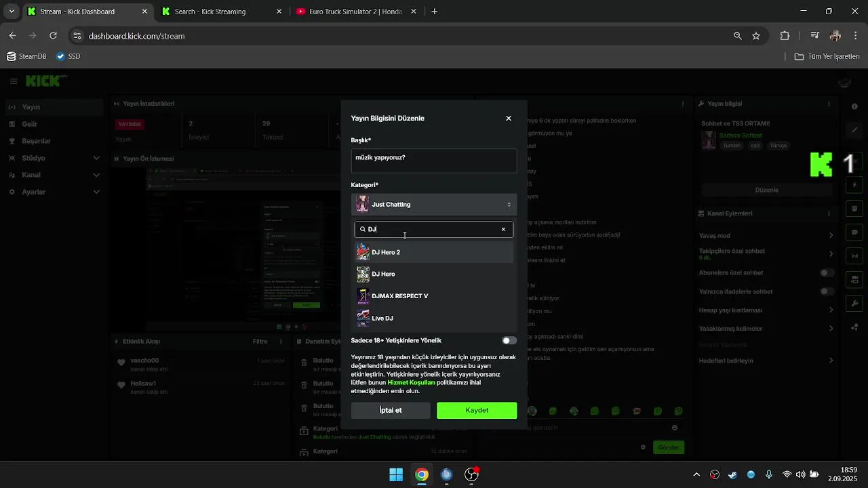Close the Yayın Bilgisini Düzenle dialog
The height and width of the screenshot is (488, 868).
[x=509, y=118]
